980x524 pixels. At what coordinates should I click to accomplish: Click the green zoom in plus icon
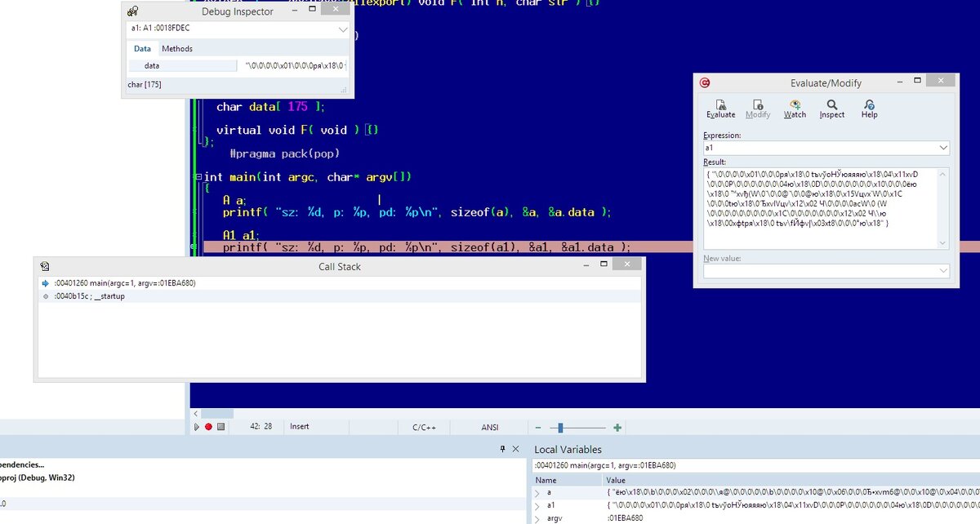point(617,427)
